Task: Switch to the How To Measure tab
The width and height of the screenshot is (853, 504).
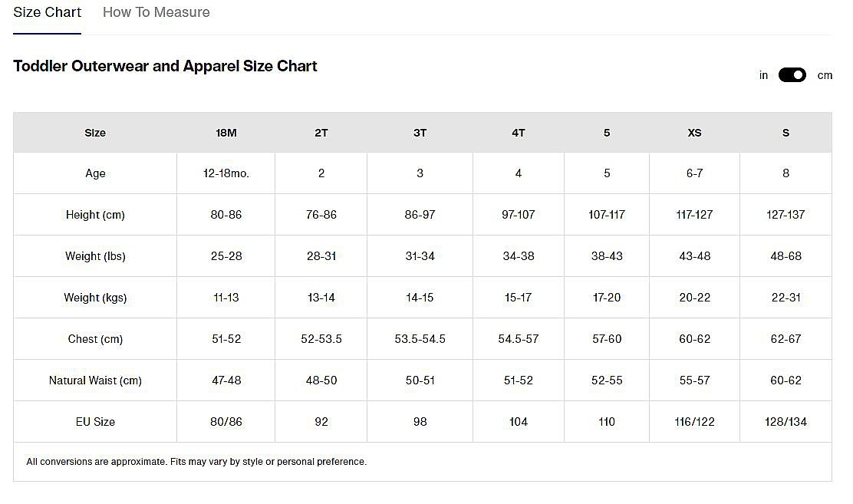Action: coord(156,12)
